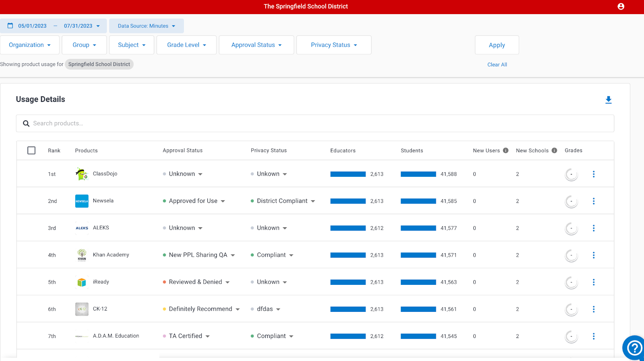This screenshot has height=361, width=644.
Task: Open the three-dot menu for iReady
Action: pos(593,282)
